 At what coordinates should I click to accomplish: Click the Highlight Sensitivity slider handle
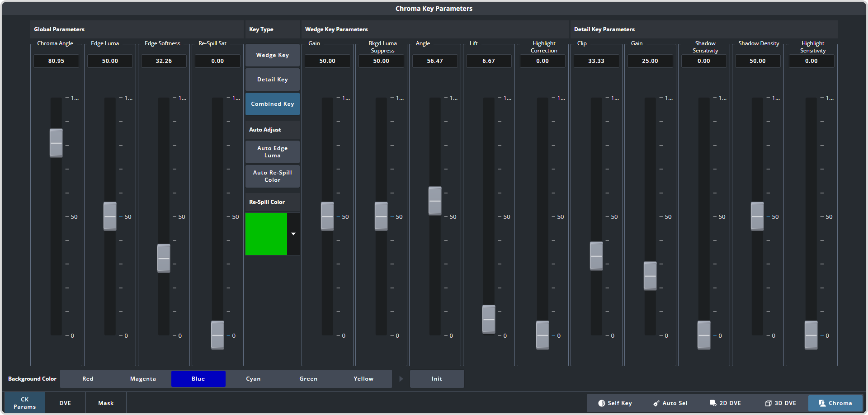(811, 335)
